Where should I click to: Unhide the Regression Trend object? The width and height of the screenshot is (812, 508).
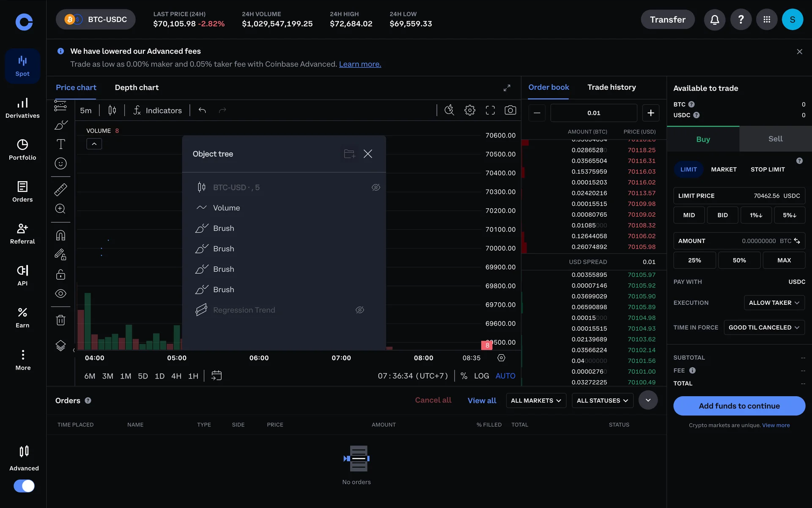point(359,310)
